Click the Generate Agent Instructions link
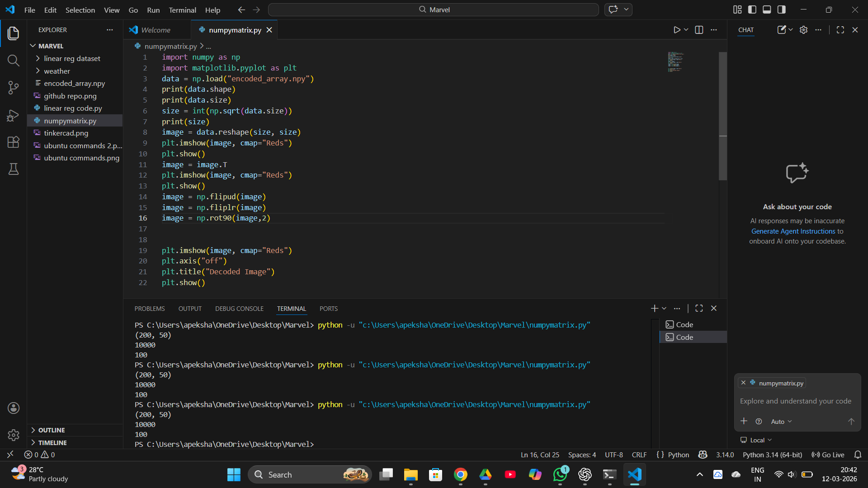Image resolution: width=868 pixels, height=488 pixels. click(x=793, y=231)
